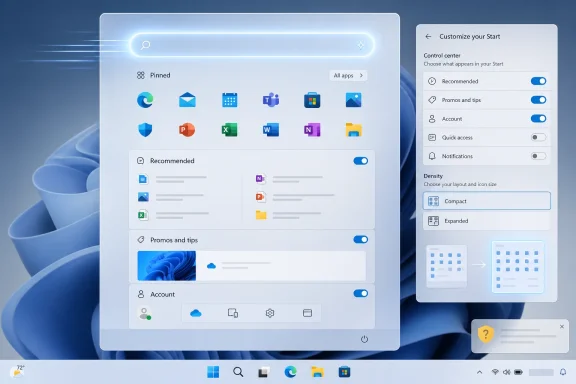Enable Quick access toggle
Screen dimensions: 576x384
click(x=538, y=137)
